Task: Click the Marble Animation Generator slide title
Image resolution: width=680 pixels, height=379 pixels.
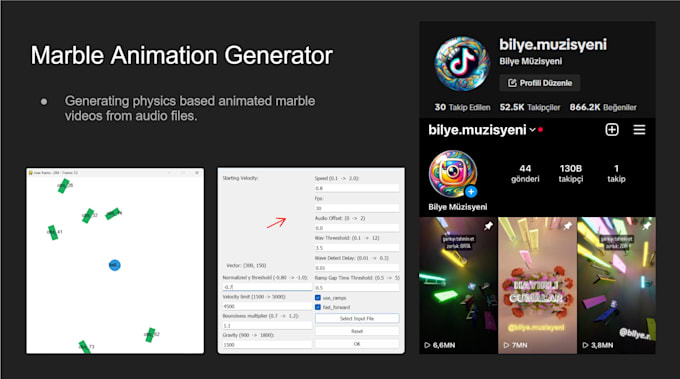Action: click(182, 56)
